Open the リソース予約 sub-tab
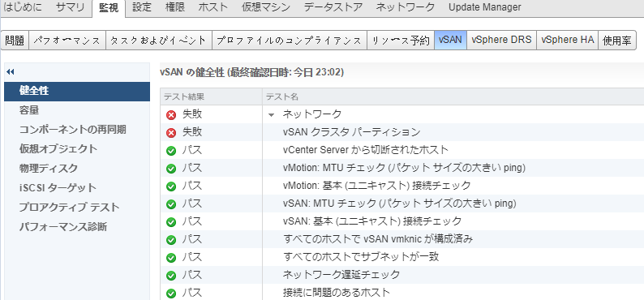 pos(401,41)
